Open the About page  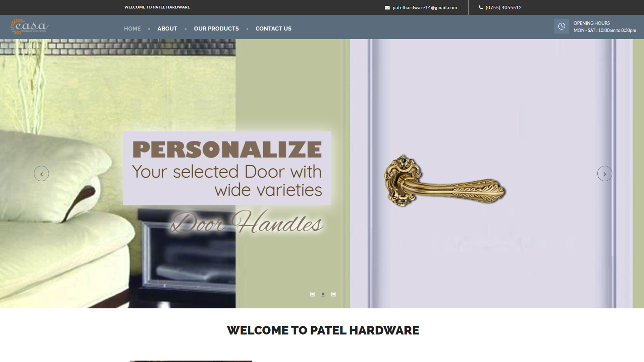point(167,29)
